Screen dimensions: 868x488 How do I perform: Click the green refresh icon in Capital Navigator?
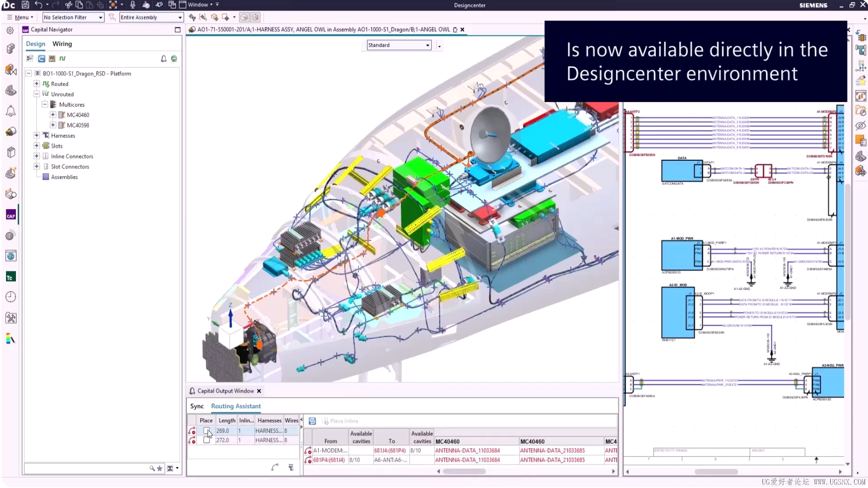(x=174, y=59)
